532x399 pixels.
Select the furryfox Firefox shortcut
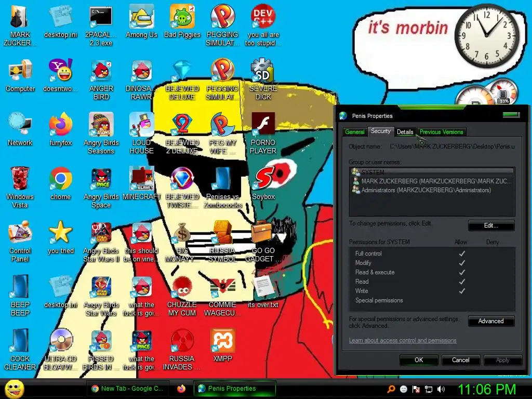click(x=61, y=129)
